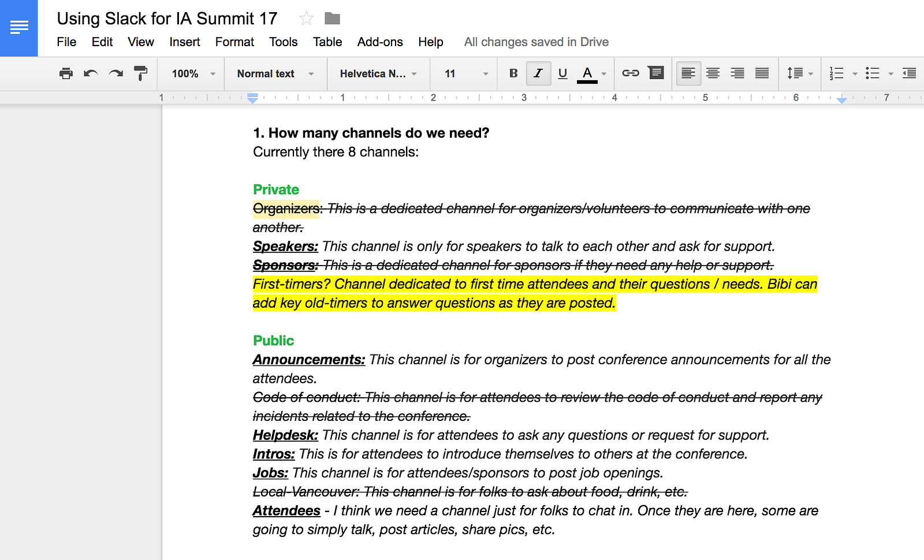924x560 pixels.
Task: Insert a comment using the comment icon
Action: pos(656,73)
